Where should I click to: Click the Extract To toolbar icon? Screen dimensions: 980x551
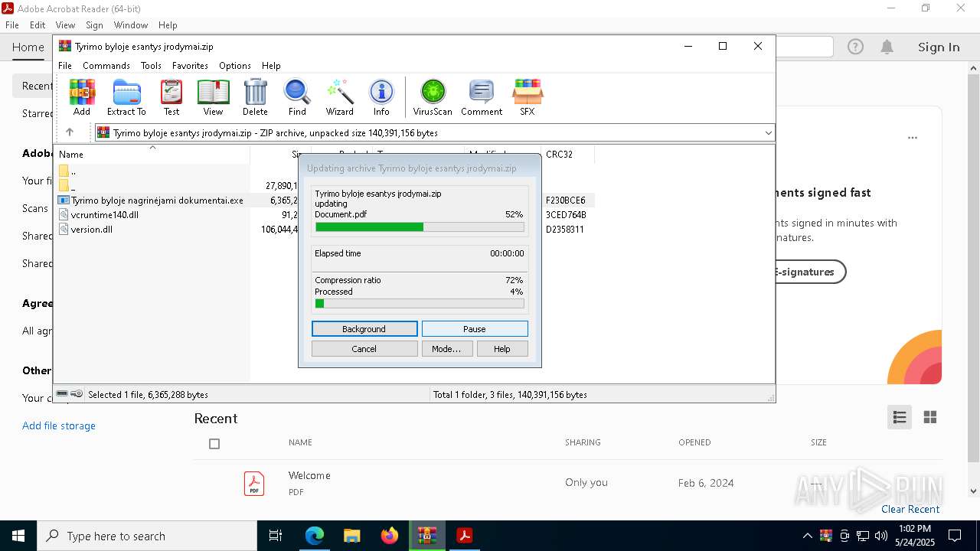click(x=126, y=97)
